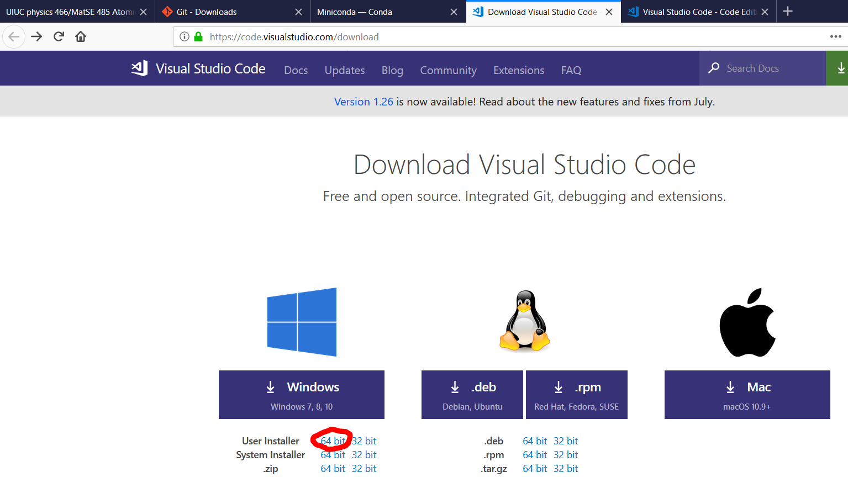Viewport: 848px width, 504px height.
Task: Open the Extensions navigation item
Action: [519, 70]
